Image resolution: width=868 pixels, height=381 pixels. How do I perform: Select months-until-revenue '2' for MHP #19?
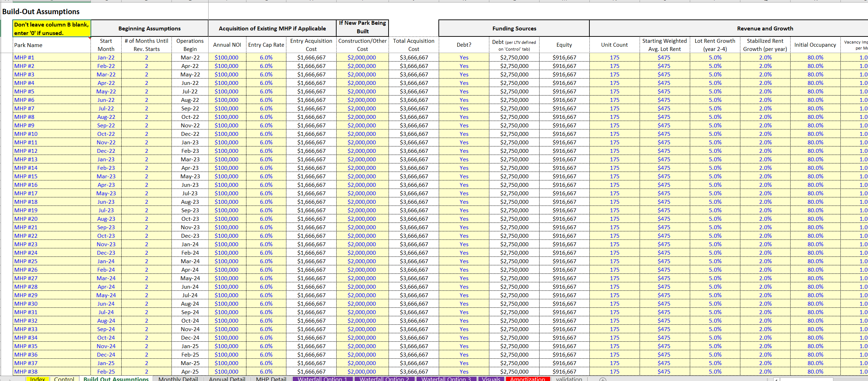pyautogui.click(x=146, y=210)
